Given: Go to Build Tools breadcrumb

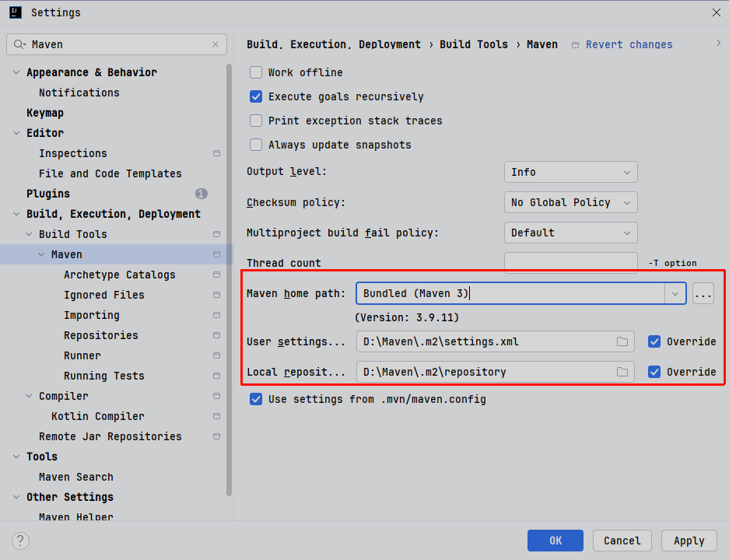Looking at the screenshot, I should [474, 44].
